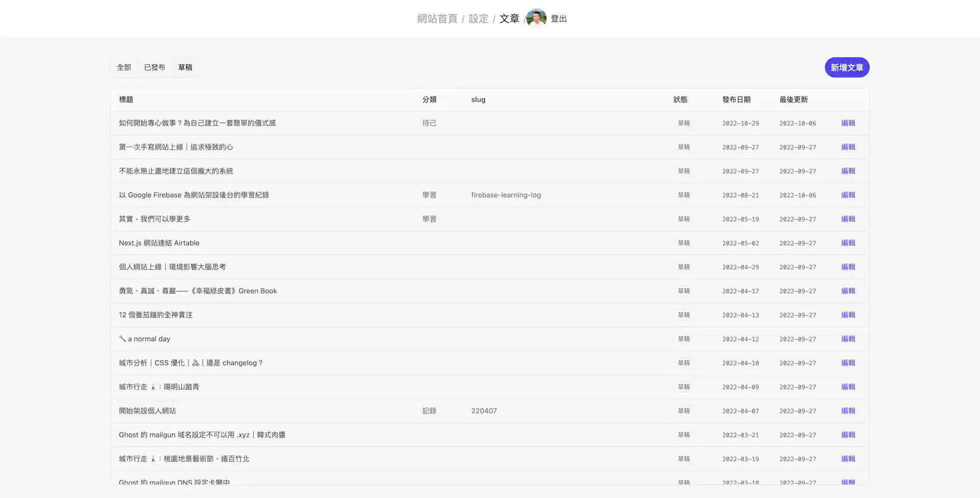Viewport: 980px width, 498px height.
Task: Click 草稿 status of Next.js Airtable row
Action: coord(684,243)
